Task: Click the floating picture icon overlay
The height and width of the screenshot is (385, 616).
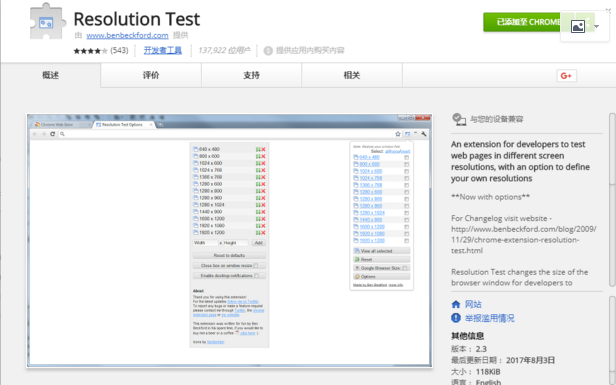Action: click(578, 26)
